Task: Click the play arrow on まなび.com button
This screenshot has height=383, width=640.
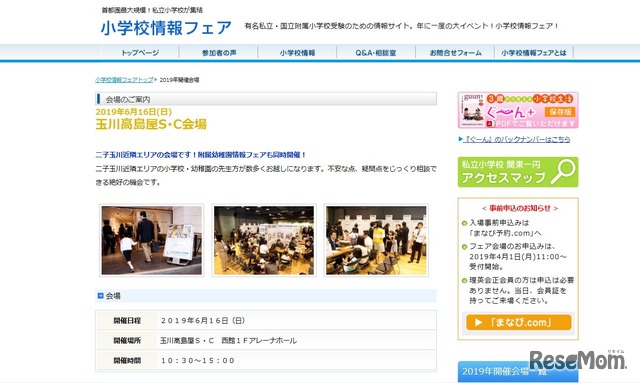Action: point(478,323)
